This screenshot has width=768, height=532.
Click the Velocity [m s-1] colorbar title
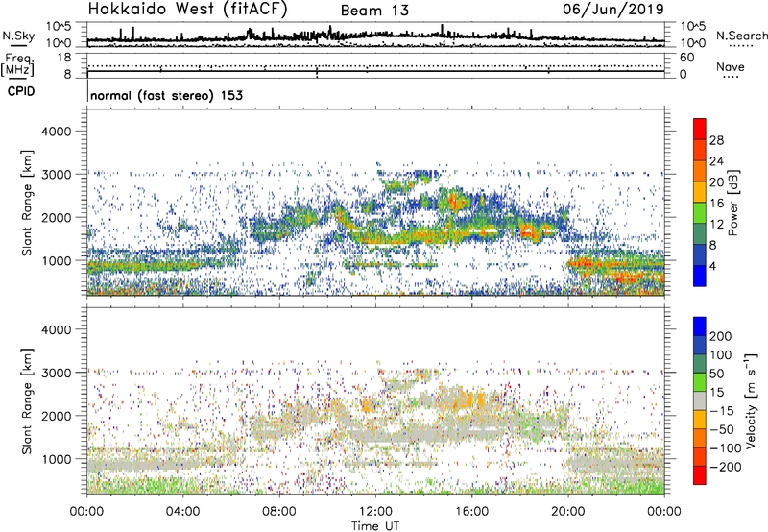pyautogui.click(x=751, y=400)
